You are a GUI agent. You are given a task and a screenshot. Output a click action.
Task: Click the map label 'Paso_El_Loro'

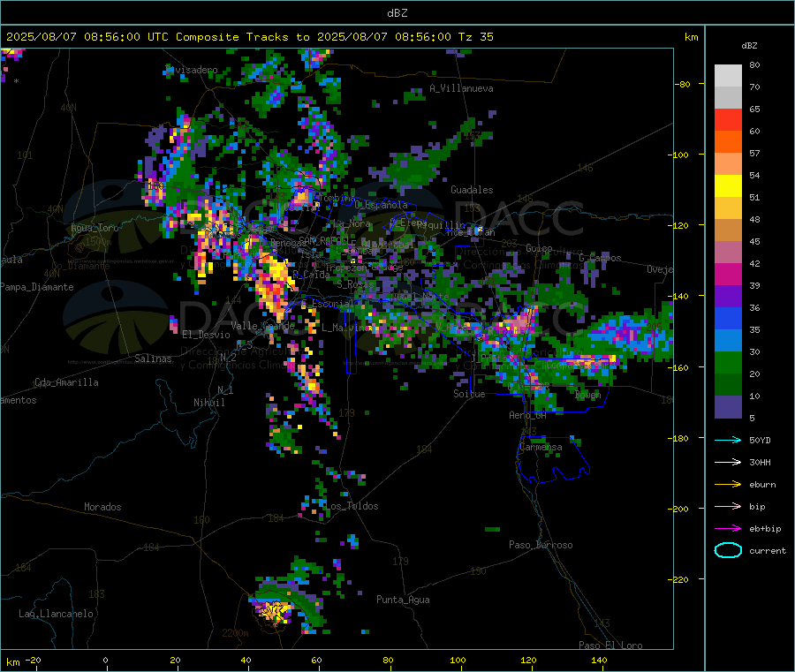click(x=610, y=646)
